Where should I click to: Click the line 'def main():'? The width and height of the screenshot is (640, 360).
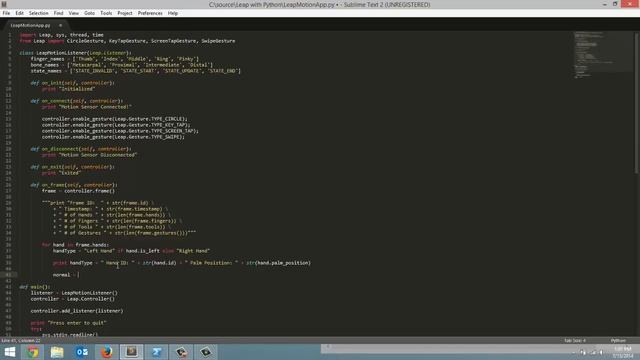tap(35, 287)
